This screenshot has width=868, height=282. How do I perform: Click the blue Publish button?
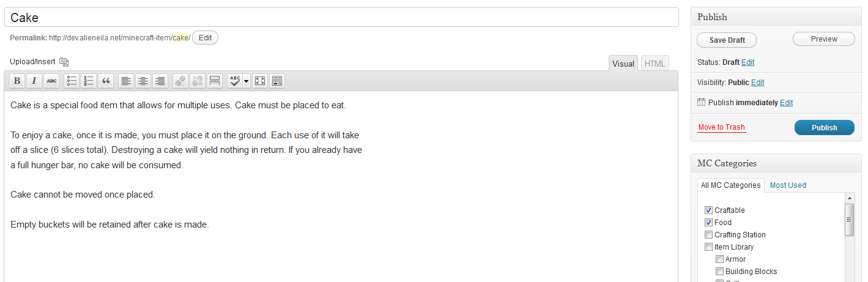(824, 128)
